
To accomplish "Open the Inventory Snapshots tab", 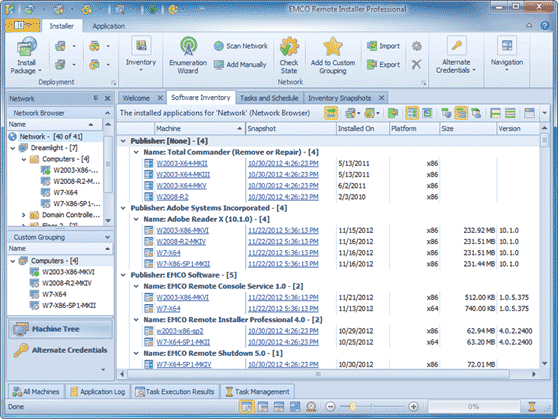I will [339, 98].
